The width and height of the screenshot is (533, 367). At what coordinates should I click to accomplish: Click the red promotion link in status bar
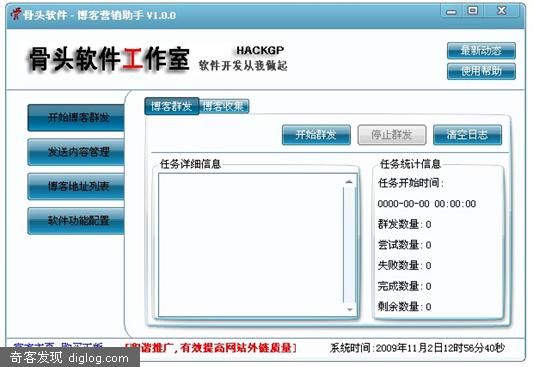click(210, 348)
